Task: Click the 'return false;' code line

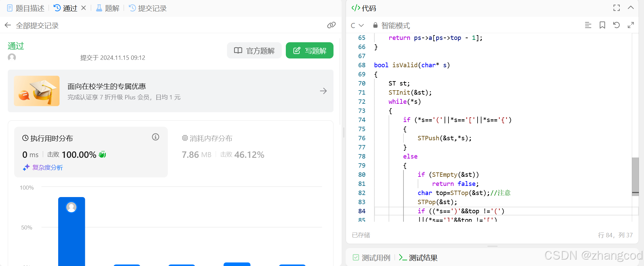Action: (x=455, y=184)
